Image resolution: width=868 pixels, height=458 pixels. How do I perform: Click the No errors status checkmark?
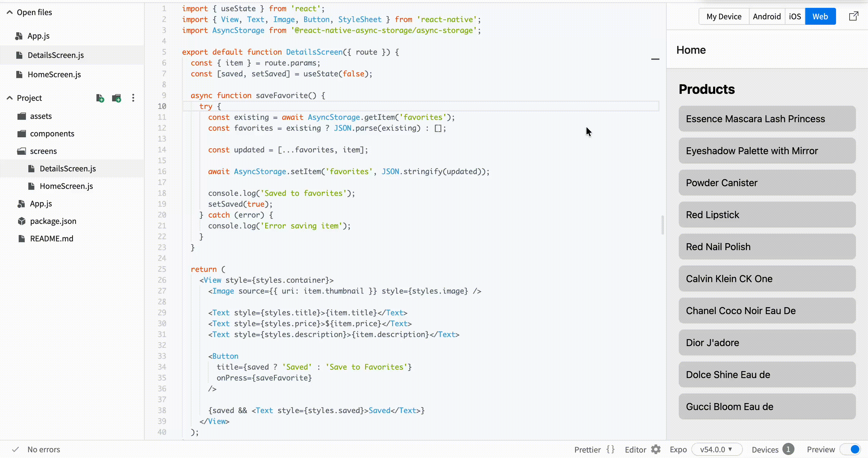pos(15,449)
